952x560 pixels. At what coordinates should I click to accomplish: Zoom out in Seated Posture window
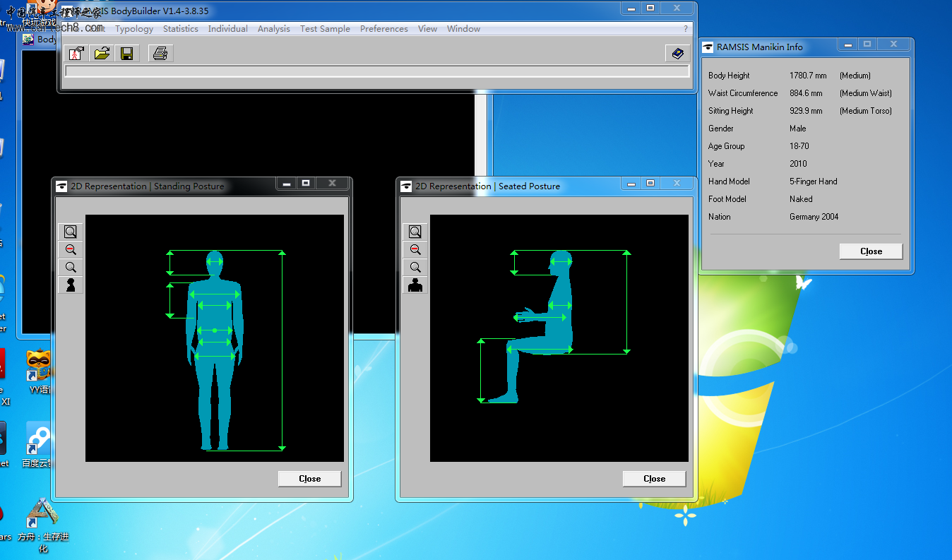tap(415, 249)
